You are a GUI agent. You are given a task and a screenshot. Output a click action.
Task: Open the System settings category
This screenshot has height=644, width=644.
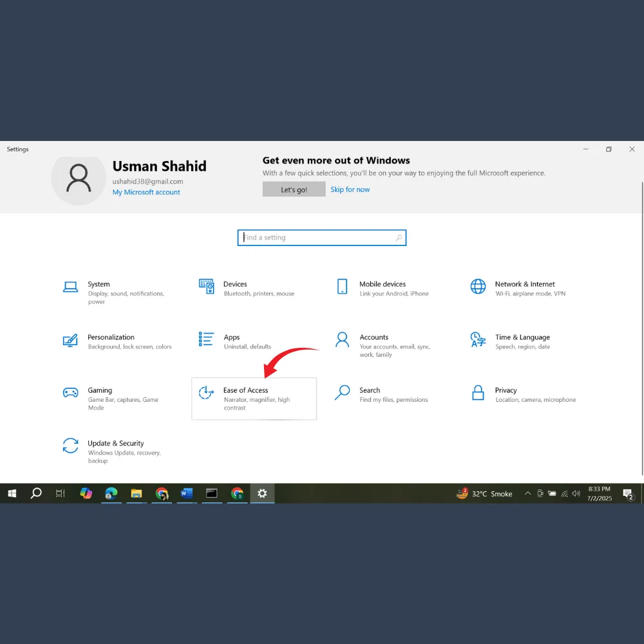[117, 292]
